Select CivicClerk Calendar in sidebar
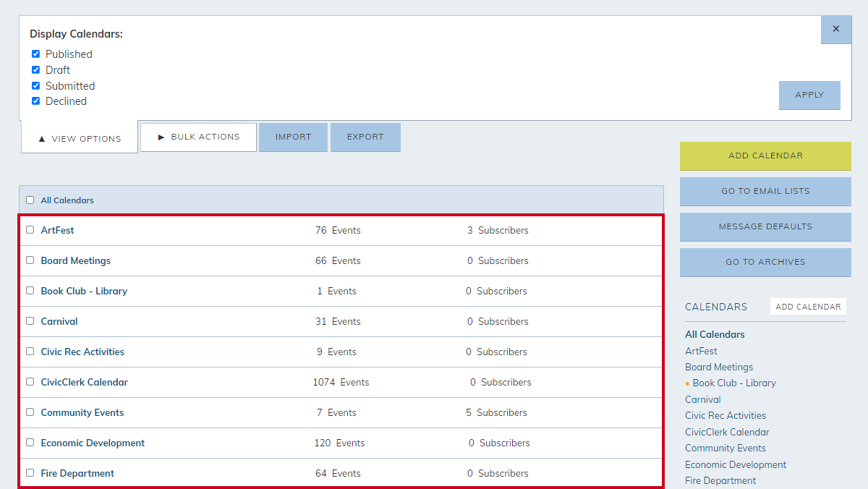Screen dimensions: 868x489 click(x=727, y=432)
